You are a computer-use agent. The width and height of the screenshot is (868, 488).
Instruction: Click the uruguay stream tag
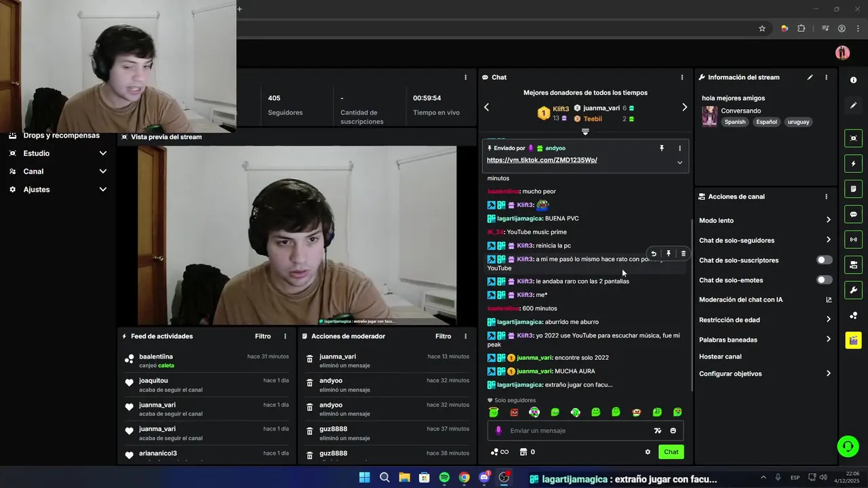pyautogui.click(x=799, y=122)
